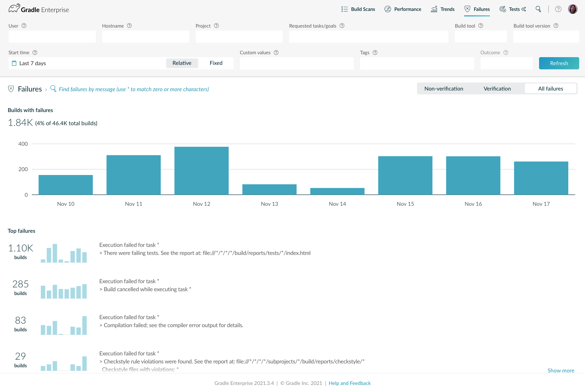Open the Trends tab
The image size is (585, 392).
pyautogui.click(x=443, y=9)
